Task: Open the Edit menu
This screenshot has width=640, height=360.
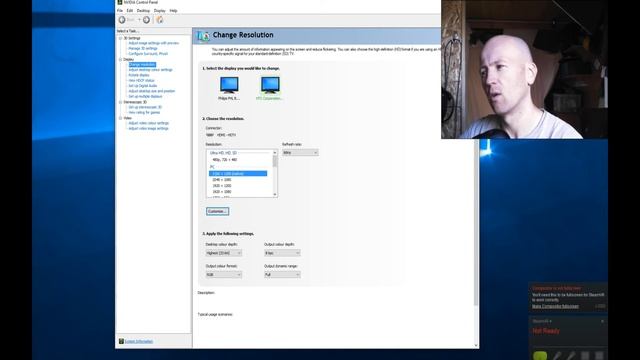Action: (x=130, y=11)
